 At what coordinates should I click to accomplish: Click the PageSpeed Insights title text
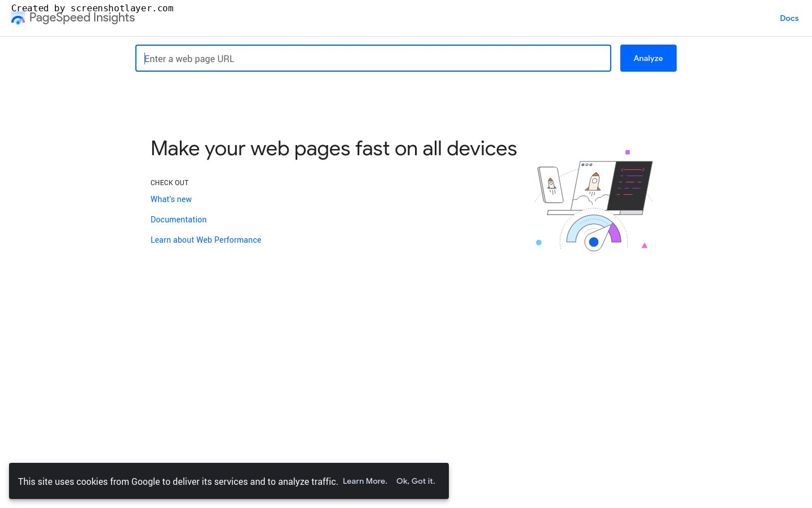click(x=82, y=18)
